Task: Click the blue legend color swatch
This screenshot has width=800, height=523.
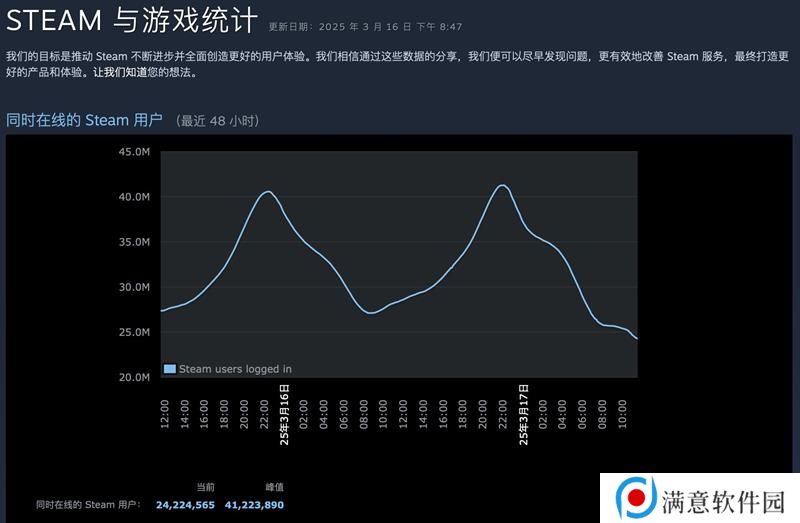Action: [x=169, y=369]
